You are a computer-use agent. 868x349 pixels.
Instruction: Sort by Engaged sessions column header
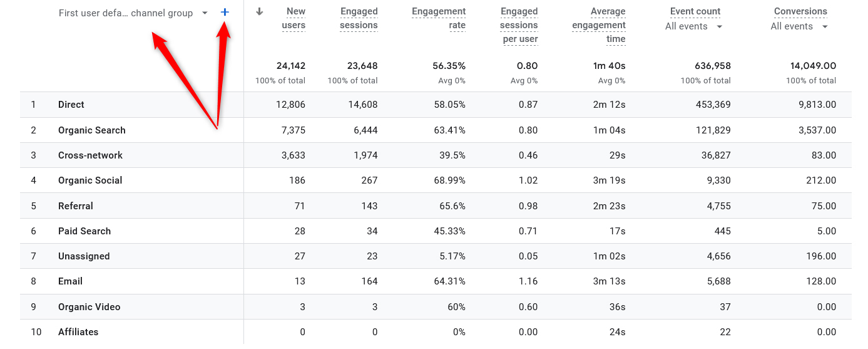pos(359,18)
